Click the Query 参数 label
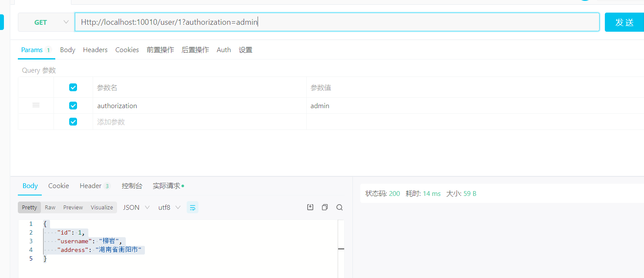 (x=39, y=70)
